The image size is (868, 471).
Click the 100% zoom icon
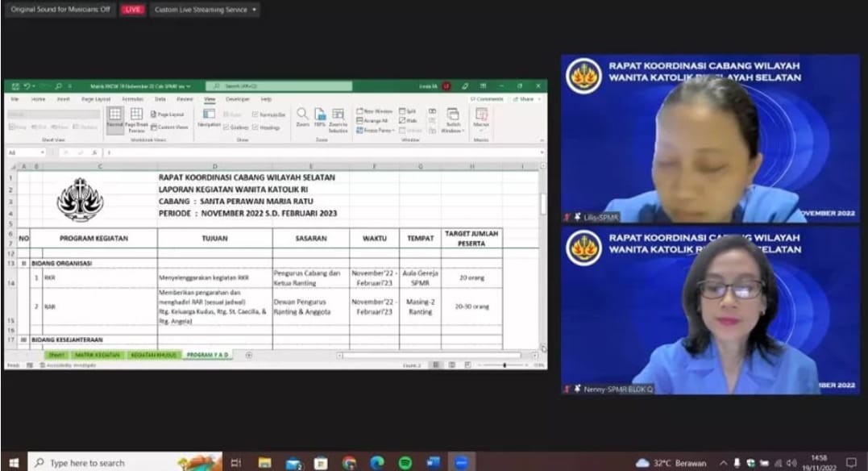point(320,117)
